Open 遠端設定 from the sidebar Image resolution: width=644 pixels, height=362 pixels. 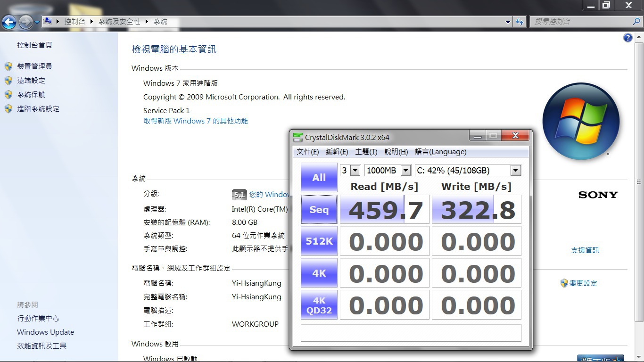[31, 81]
